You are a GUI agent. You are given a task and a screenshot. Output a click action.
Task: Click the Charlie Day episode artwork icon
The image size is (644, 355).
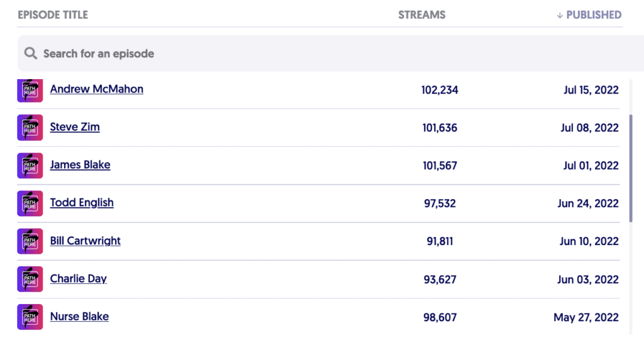pyautogui.click(x=30, y=279)
